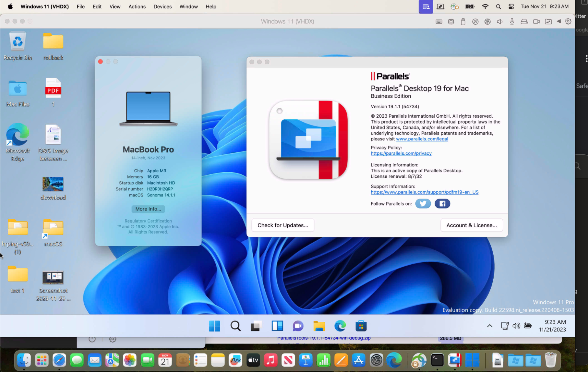Click Windows Search in the taskbar
The image size is (588, 372).
tap(235, 326)
